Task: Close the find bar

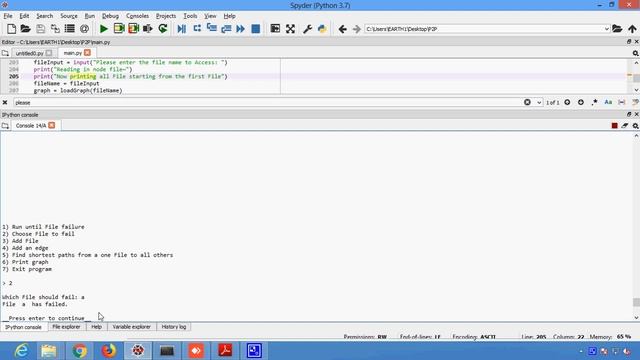Action: point(5,102)
